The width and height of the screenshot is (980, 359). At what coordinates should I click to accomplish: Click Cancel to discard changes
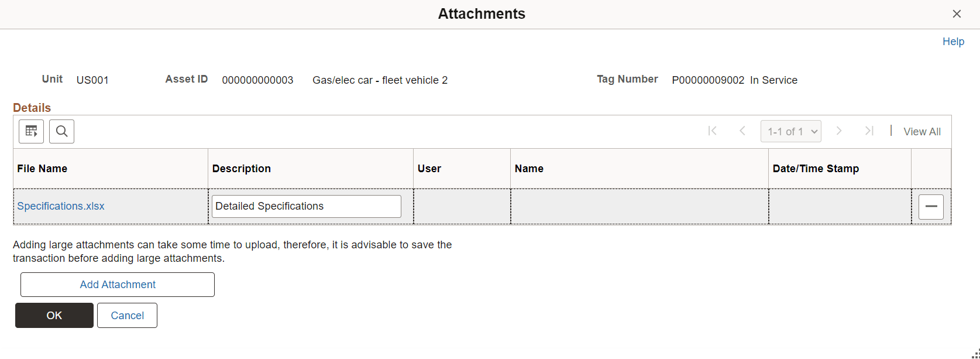[x=127, y=315]
